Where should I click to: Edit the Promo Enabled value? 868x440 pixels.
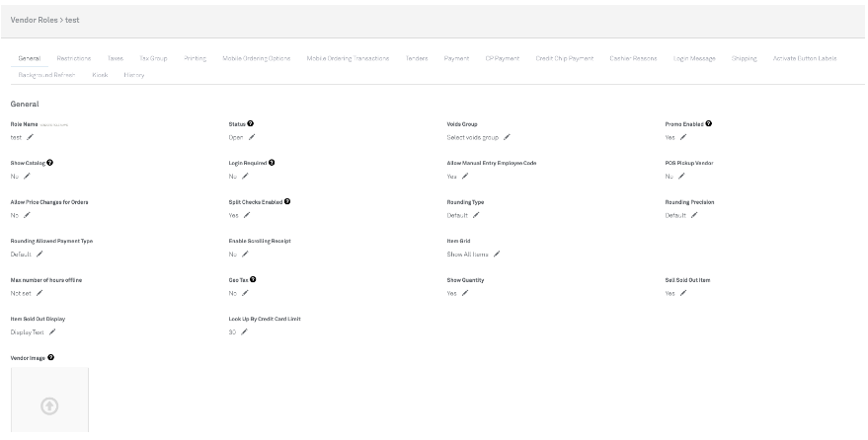(x=683, y=137)
